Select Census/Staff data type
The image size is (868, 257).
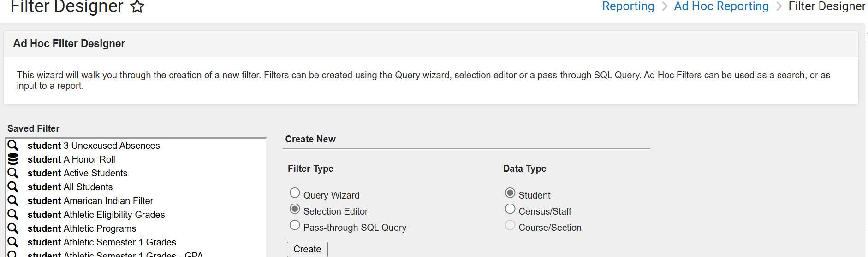point(510,209)
